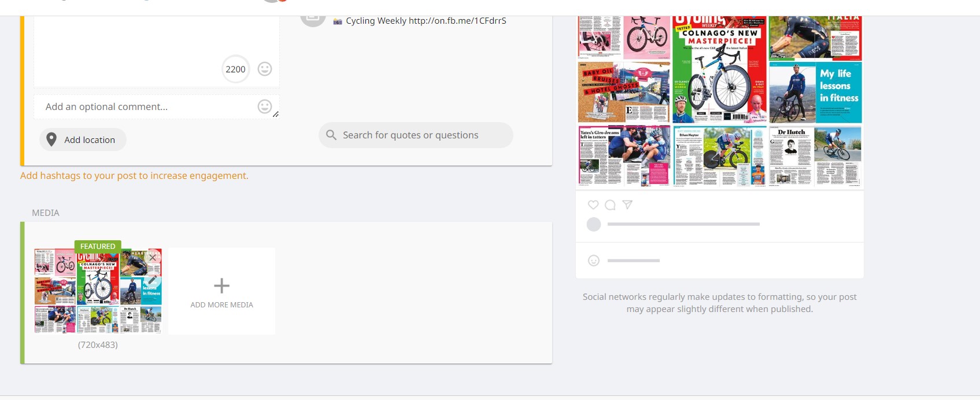The image size is (980, 400).
Task: Click the heart like icon in preview
Action: 593,205
